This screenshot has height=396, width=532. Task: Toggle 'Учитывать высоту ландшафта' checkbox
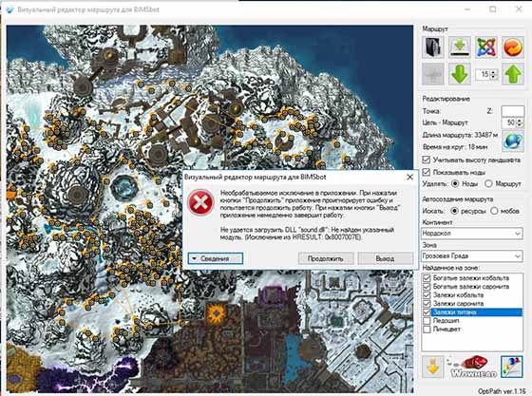427,160
